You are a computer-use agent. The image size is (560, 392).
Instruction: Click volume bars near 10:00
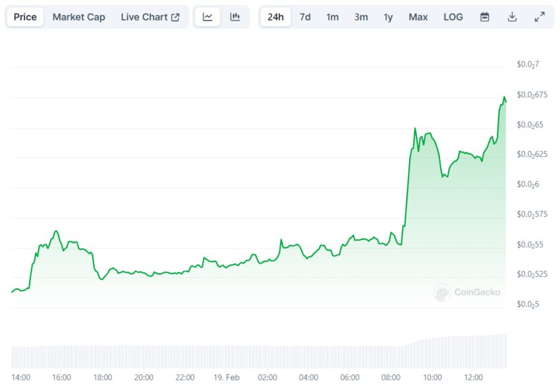pyautogui.click(x=432, y=353)
